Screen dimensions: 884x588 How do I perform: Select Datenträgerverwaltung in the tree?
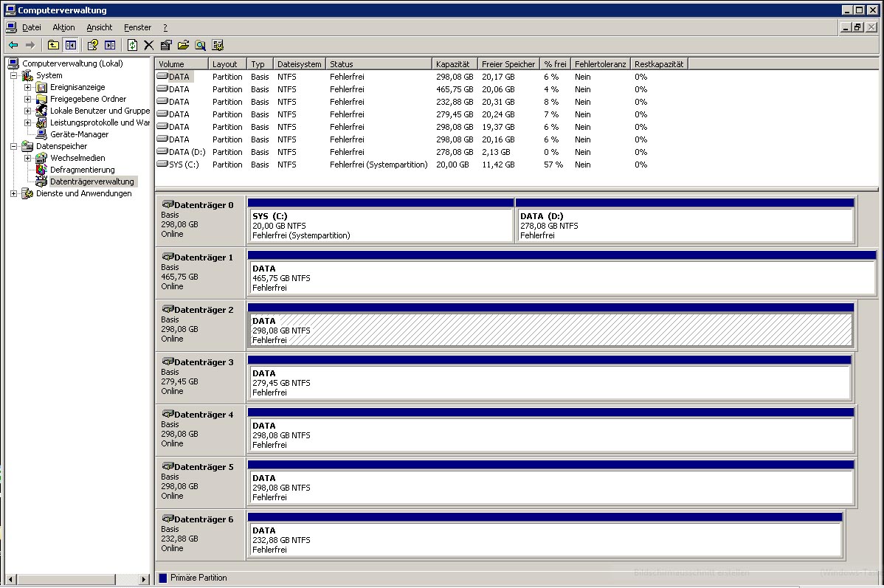pyautogui.click(x=92, y=181)
